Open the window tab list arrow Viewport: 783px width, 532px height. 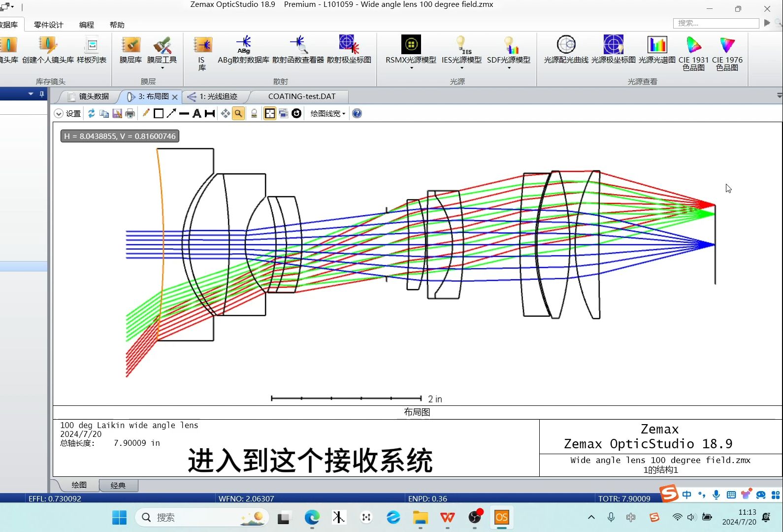[779, 96]
